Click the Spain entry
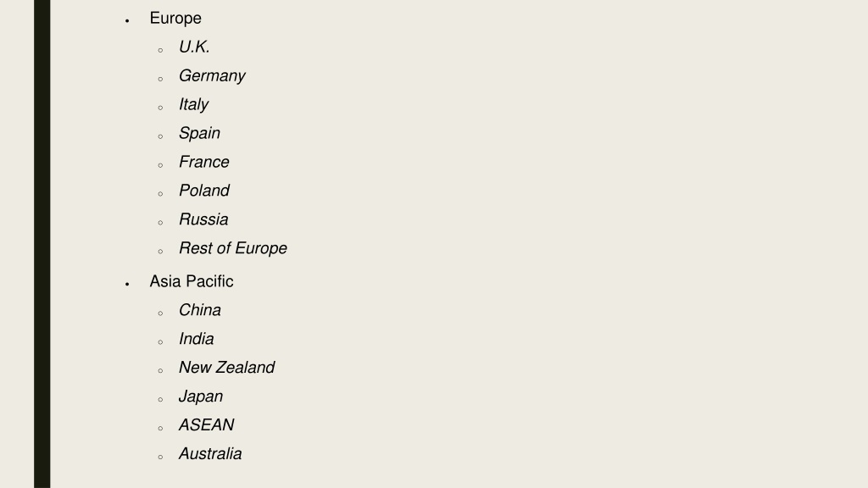The image size is (868, 488). click(x=199, y=133)
